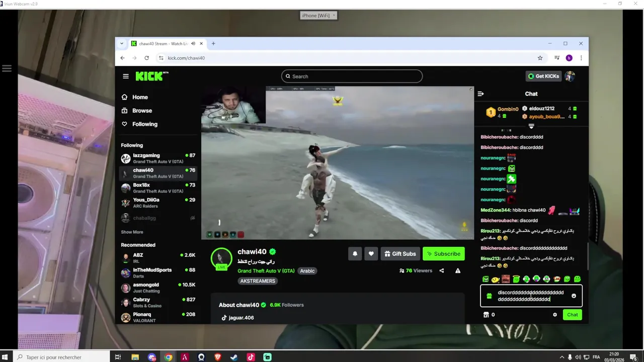
Task: Open the emoji picker in chat input
Action: (574, 296)
